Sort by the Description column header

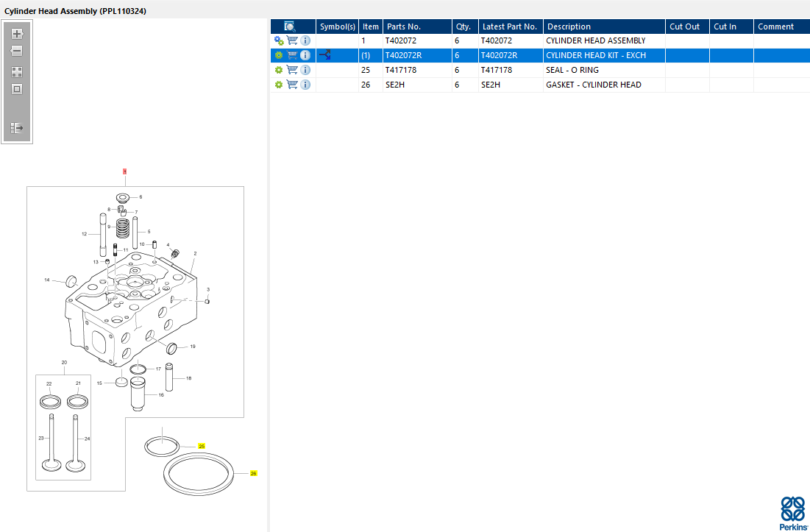(604, 26)
